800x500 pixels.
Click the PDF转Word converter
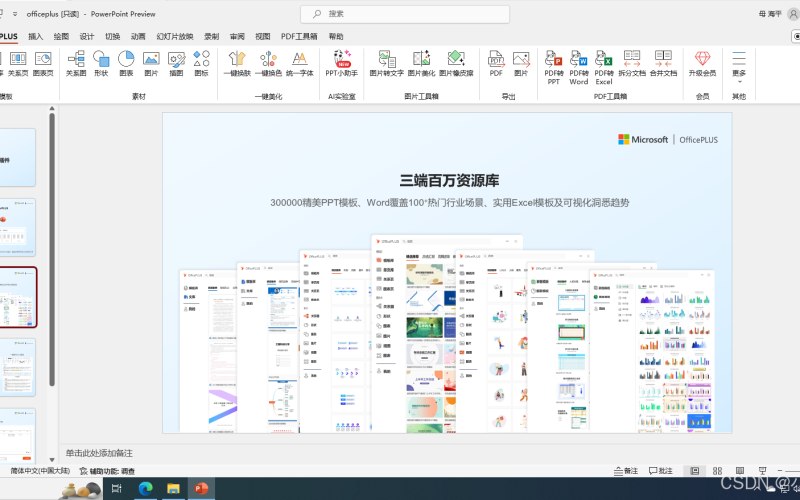point(579,67)
